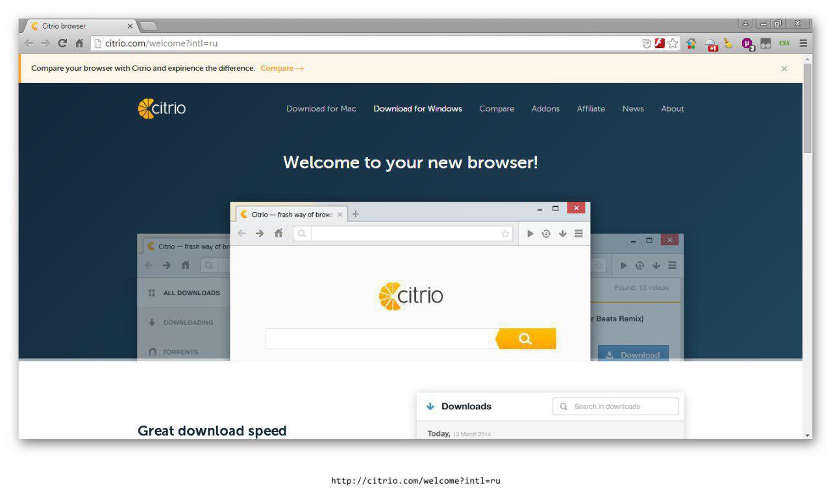Open the colorful house extension icon
This screenshot has height=504, width=831.
pos(691,43)
